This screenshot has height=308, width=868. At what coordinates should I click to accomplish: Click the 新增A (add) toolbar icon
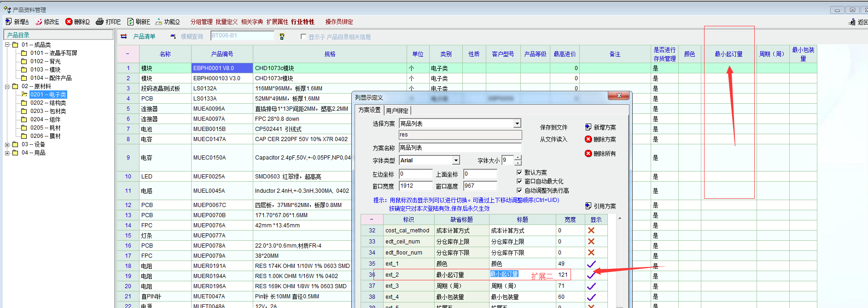pos(9,22)
